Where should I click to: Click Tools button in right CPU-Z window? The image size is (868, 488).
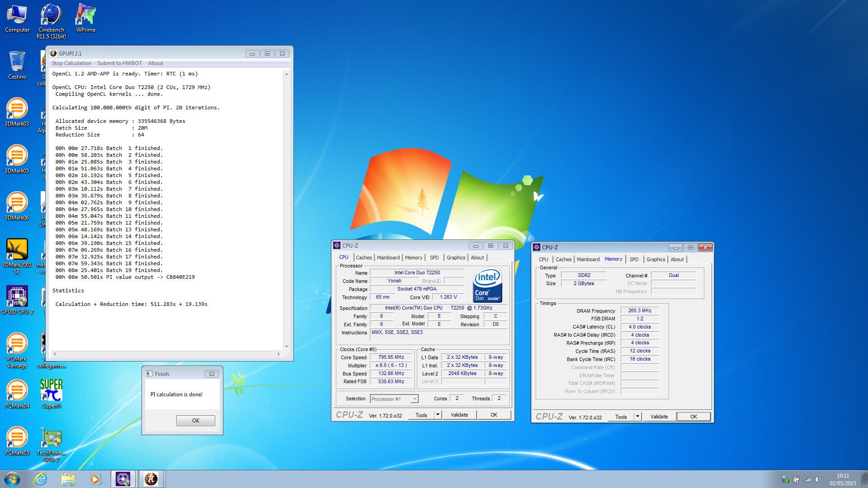[x=621, y=417]
